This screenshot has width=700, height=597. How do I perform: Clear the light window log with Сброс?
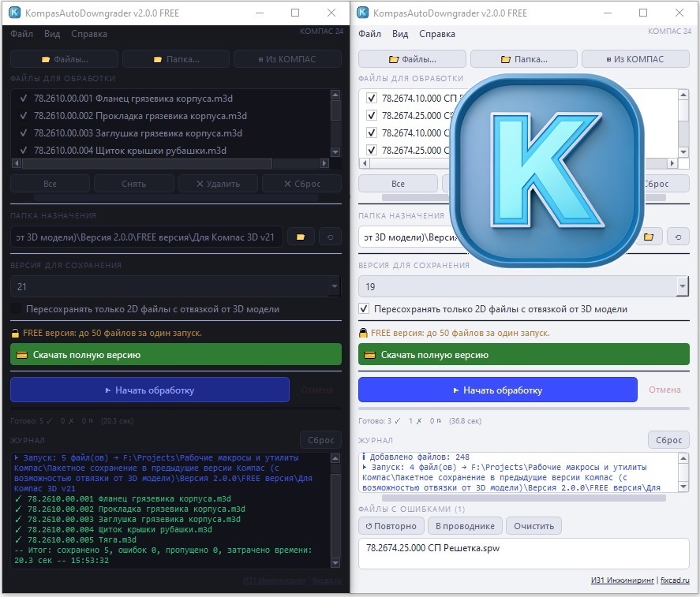[x=668, y=440]
